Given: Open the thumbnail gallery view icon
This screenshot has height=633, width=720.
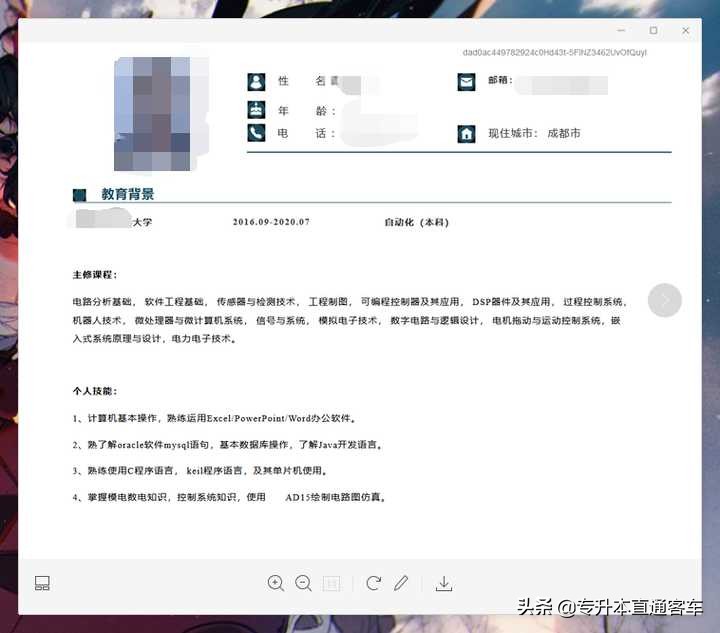Looking at the screenshot, I should click(x=42, y=583).
